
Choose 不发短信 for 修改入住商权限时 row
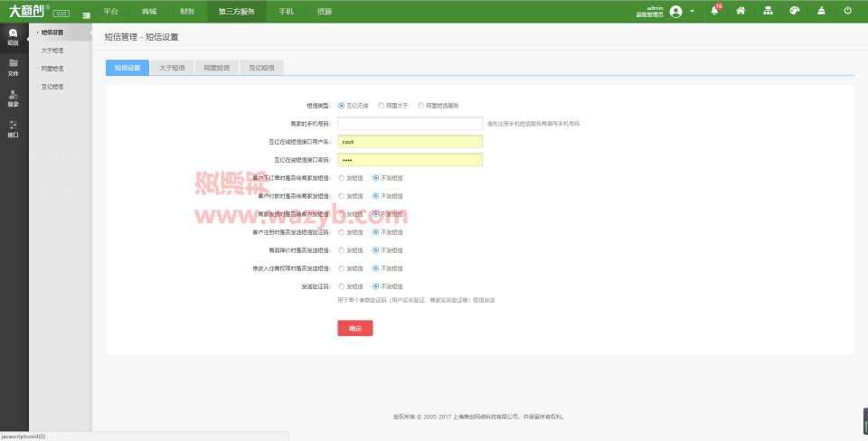(x=376, y=268)
